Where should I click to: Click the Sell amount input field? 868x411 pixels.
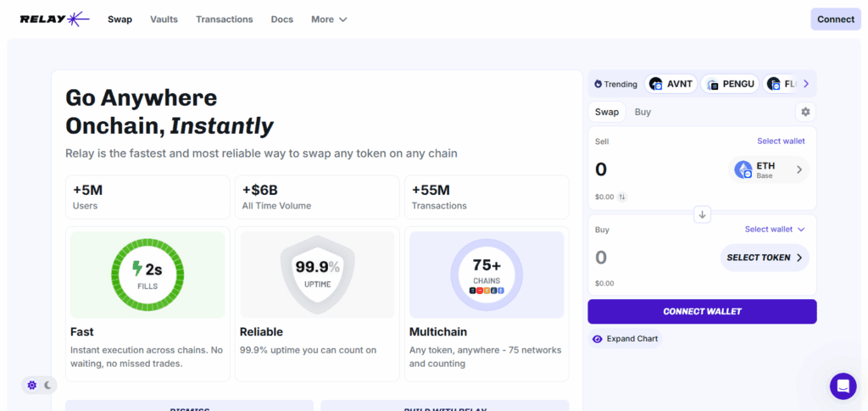tap(653, 169)
